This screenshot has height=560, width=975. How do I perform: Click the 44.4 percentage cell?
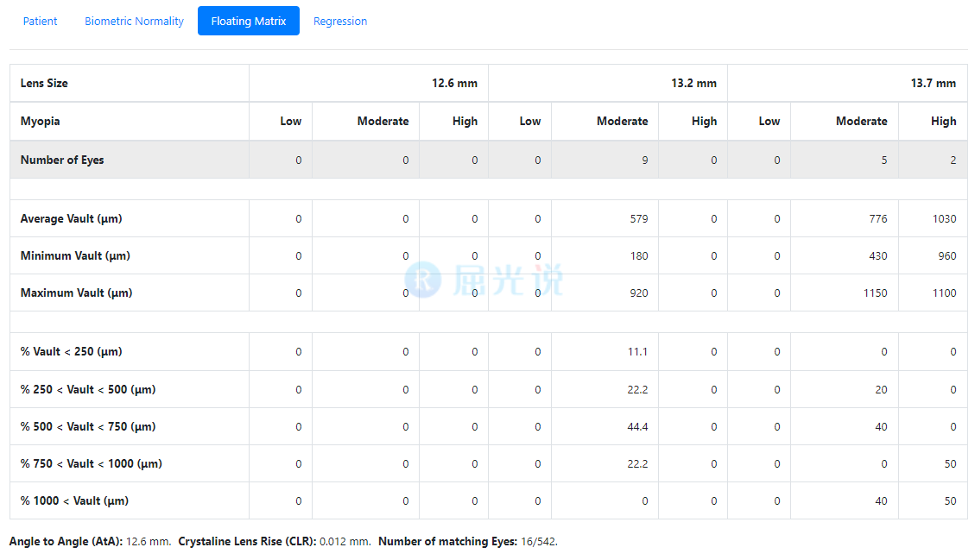click(x=637, y=427)
